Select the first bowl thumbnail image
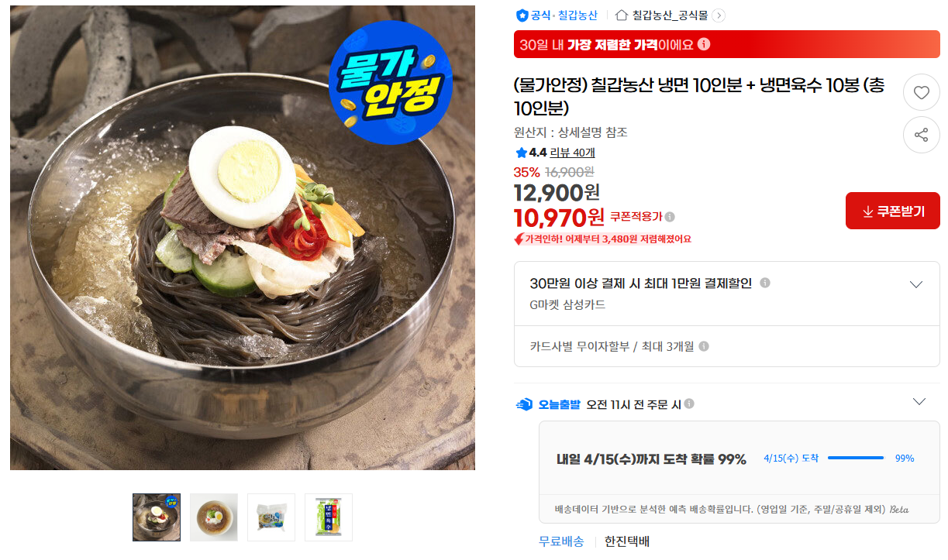 pos(157,517)
